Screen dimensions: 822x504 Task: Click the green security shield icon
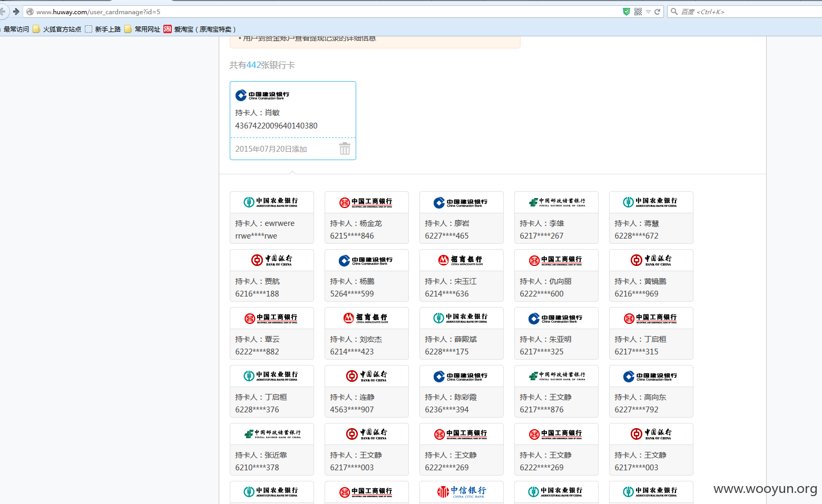pyautogui.click(x=627, y=12)
